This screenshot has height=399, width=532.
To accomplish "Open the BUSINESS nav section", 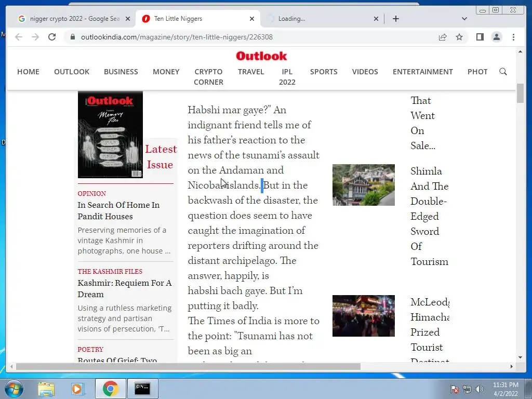I will click(x=121, y=72).
